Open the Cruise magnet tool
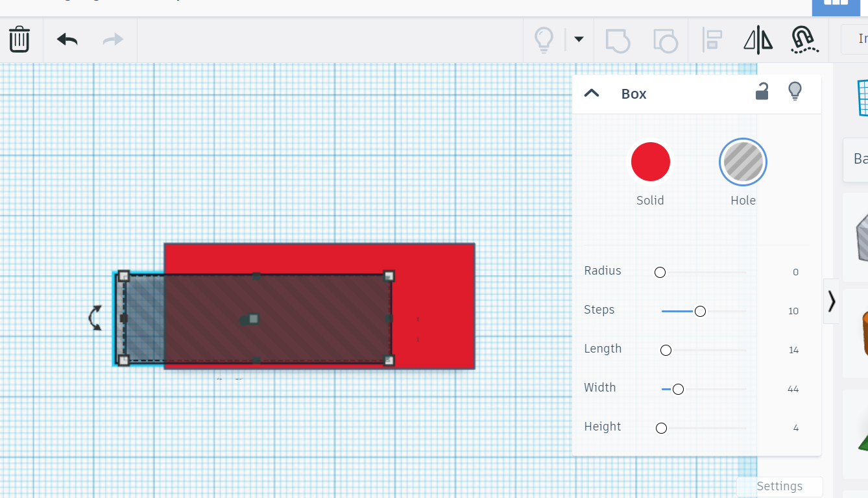 [804, 40]
